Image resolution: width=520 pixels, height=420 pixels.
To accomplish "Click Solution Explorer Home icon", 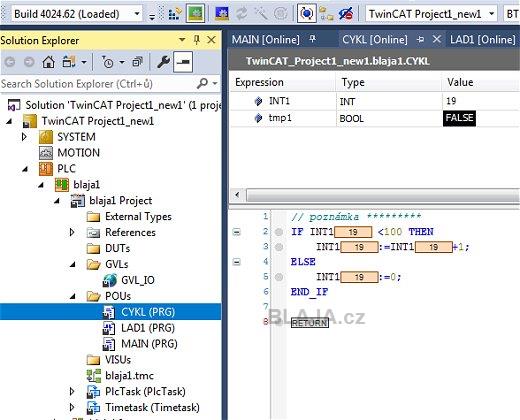I will 49,62.
